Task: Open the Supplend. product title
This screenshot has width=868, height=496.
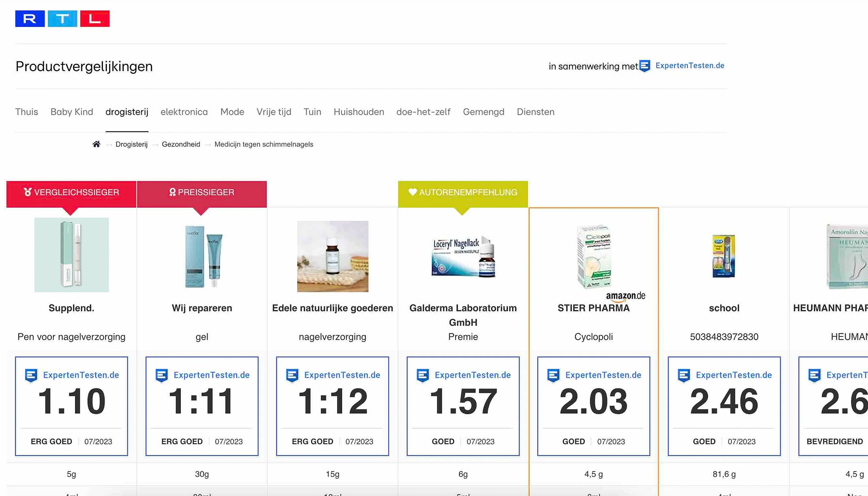Action: pyautogui.click(x=71, y=308)
